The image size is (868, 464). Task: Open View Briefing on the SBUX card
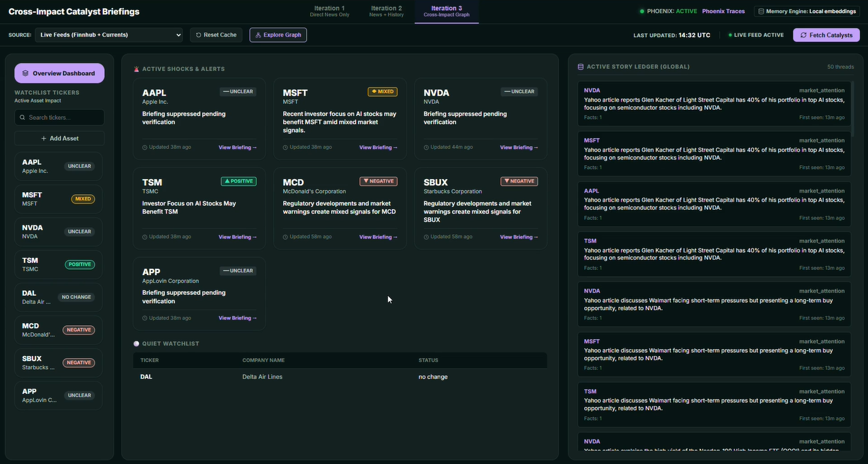point(519,237)
